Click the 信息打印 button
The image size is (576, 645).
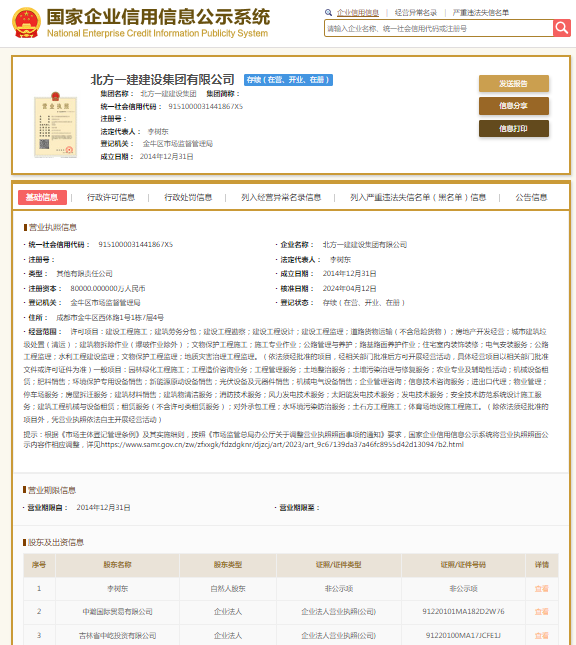[513, 129]
